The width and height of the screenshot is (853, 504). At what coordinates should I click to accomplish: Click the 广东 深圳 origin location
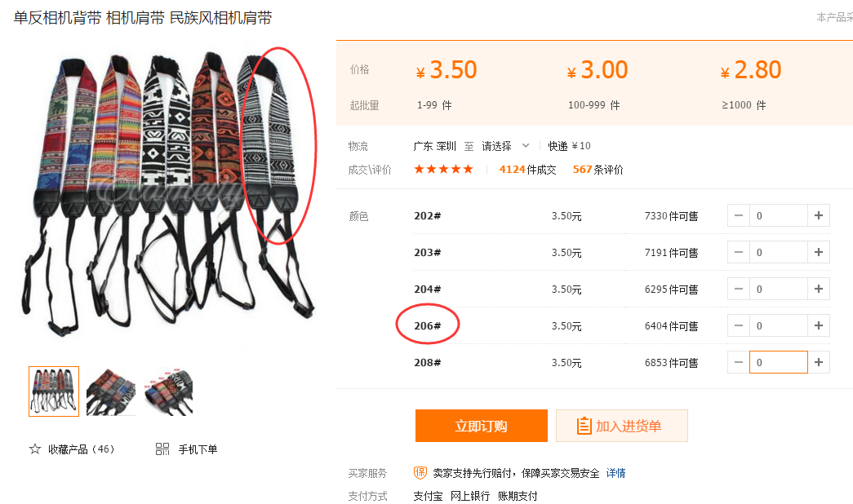pos(434,146)
